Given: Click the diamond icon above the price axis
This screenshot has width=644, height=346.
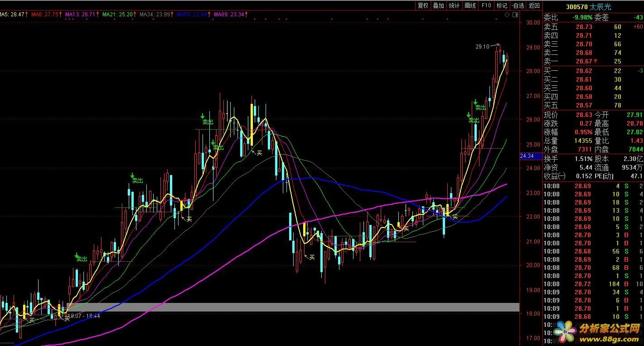Looking at the screenshot, I should tap(507, 15).
